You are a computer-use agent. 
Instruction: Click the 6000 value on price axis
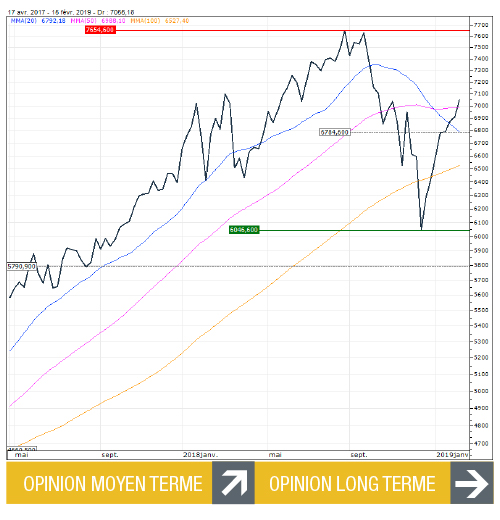481,236
